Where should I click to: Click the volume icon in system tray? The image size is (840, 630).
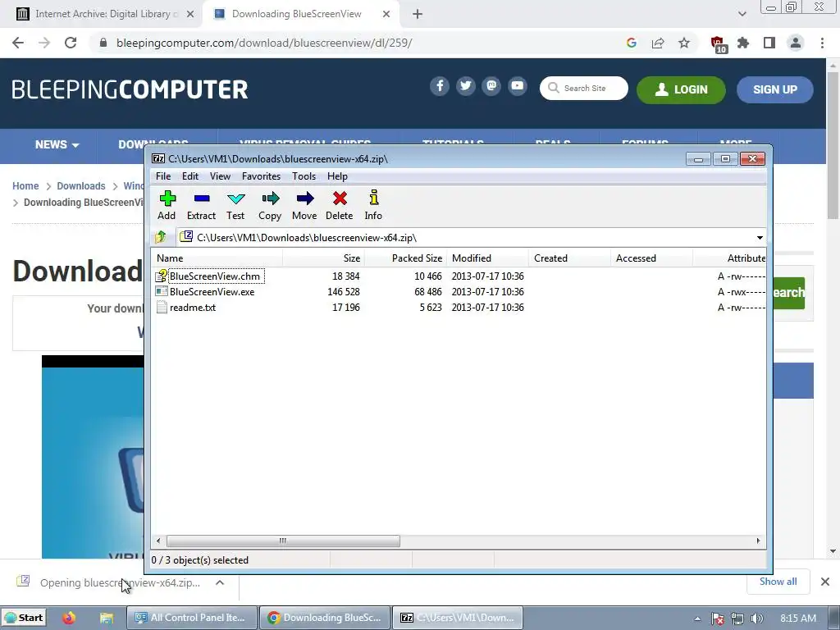click(x=756, y=619)
